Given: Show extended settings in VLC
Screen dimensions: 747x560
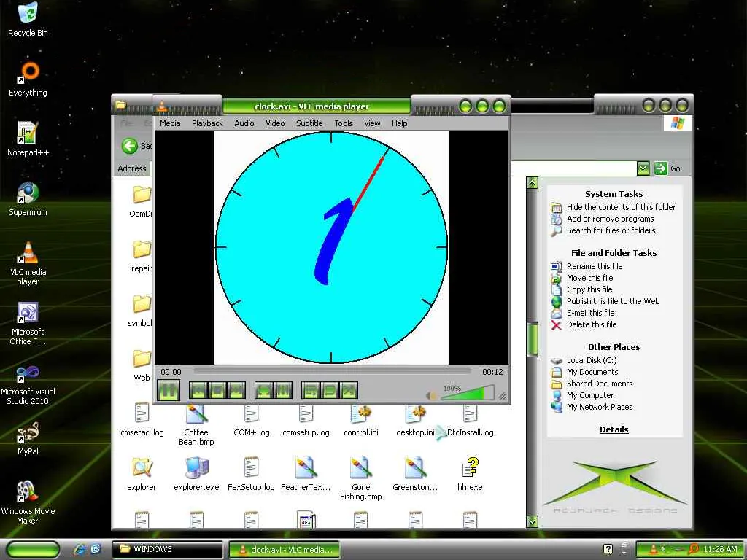Looking at the screenshot, I should 283,391.
